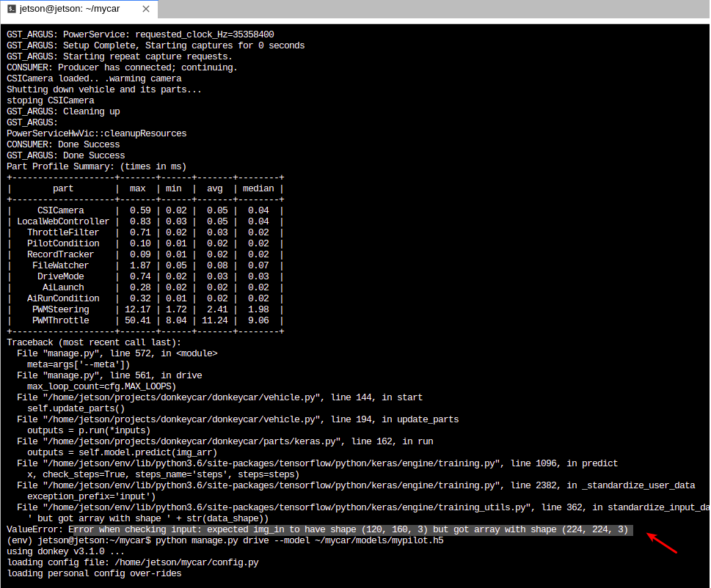The image size is (711, 588).
Task: Click the PilotCondition part name
Action: (63, 243)
